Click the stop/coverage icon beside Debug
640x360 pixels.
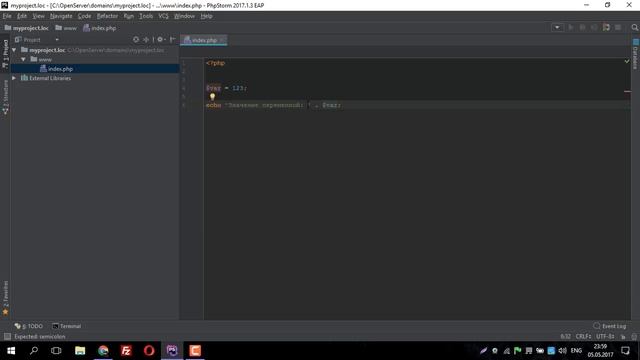point(594,27)
